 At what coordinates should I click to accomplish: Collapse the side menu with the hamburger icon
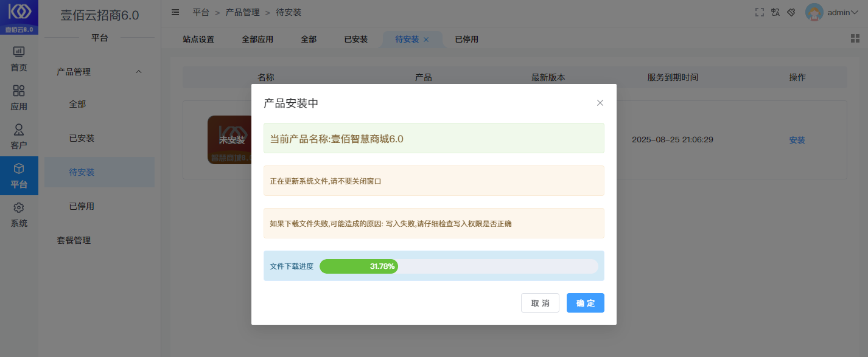(175, 12)
